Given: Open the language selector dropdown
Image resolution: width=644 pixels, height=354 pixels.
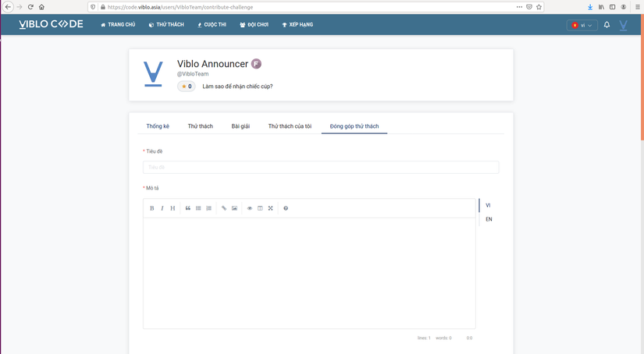Looking at the screenshot, I should point(582,25).
